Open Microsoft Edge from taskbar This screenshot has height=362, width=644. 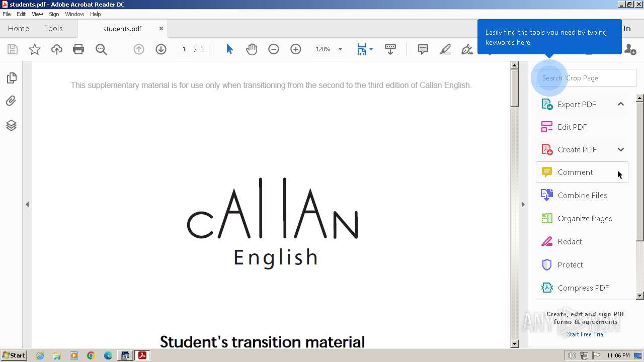[x=108, y=355]
